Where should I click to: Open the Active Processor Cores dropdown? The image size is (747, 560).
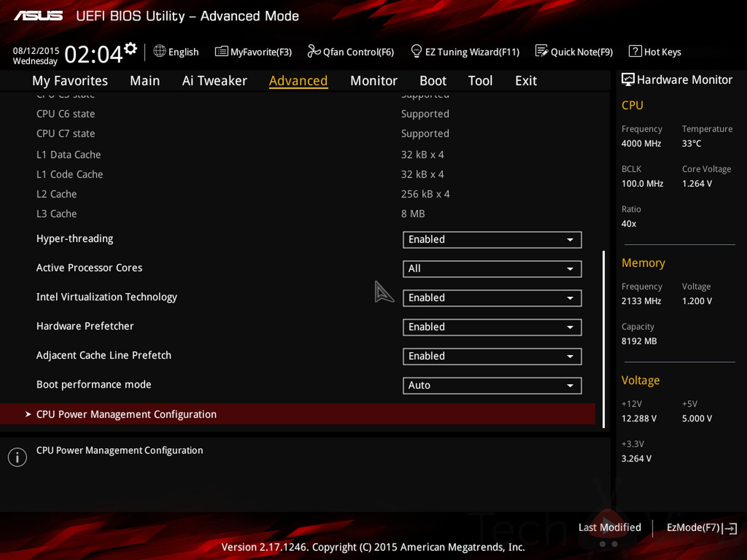(x=492, y=269)
